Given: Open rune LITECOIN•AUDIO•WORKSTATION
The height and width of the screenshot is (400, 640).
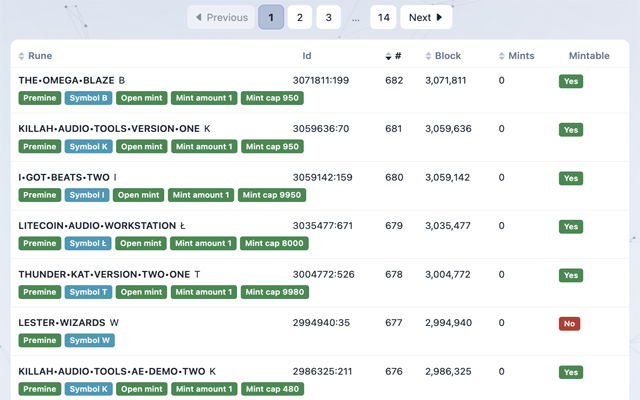Looking at the screenshot, I should pos(97,225).
